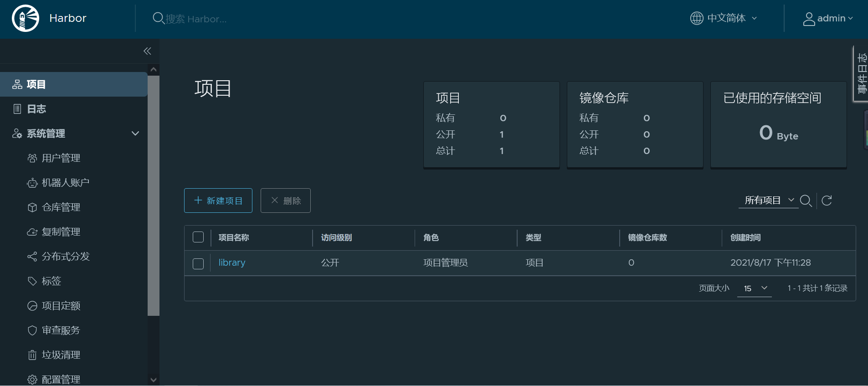The image size is (868, 386).
Task: Click the sidebar scrollbar thumb
Action: pyautogui.click(x=154, y=196)
